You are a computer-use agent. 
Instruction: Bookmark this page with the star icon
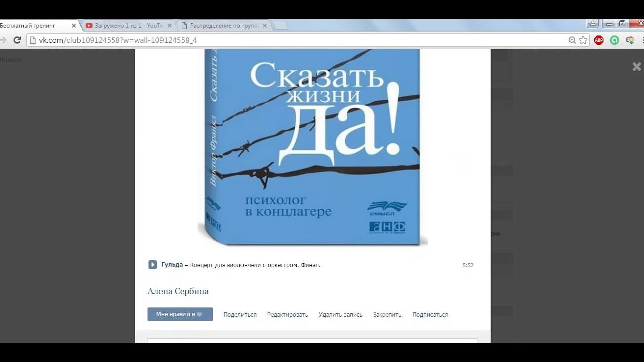pyautogui.click(x=583, y=40)
